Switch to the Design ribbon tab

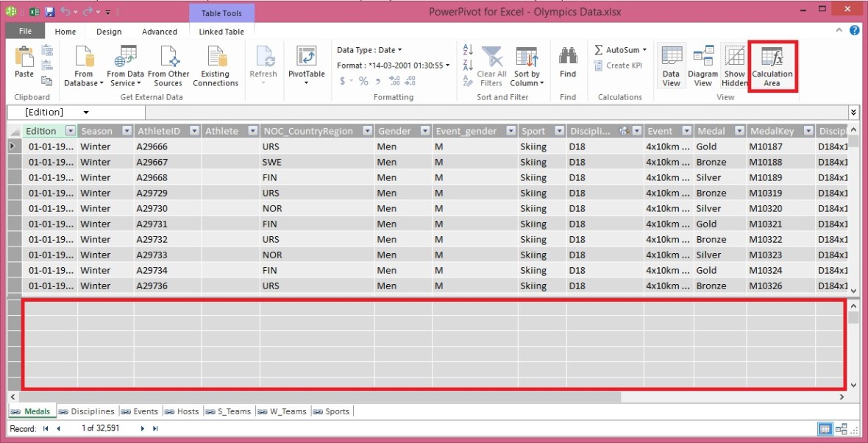pyautogui.click(x=109, y=32)
